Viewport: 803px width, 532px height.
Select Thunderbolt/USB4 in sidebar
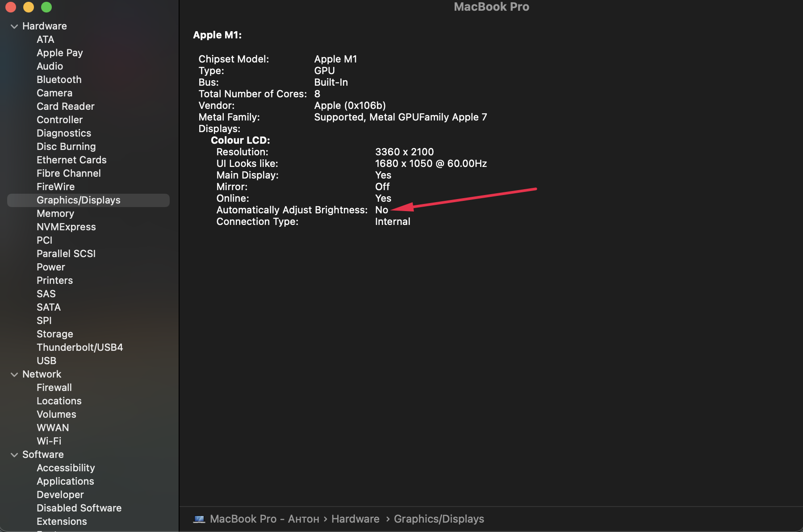click(80, 347)
